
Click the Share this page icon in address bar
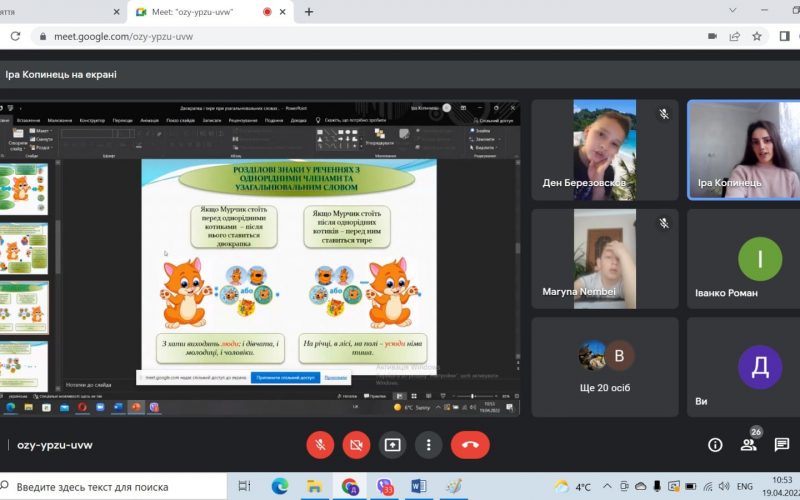coord(735,36)
